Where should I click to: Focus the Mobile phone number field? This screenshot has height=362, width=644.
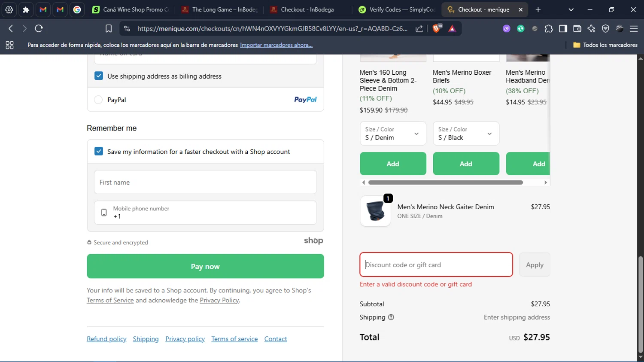coord(205,213)
